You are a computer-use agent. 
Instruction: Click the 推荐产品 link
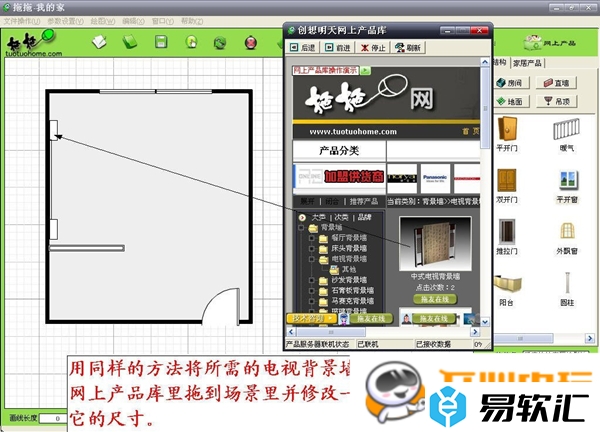(364, 201)
